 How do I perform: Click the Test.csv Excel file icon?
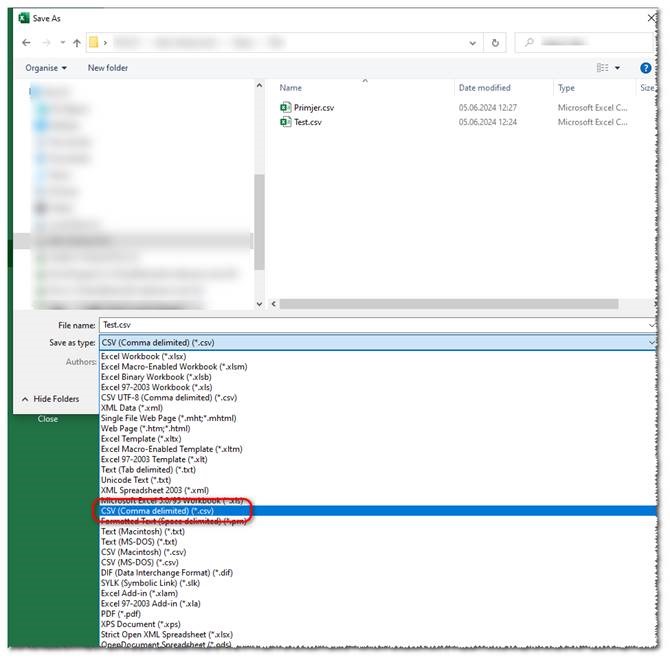coord(285,122)
